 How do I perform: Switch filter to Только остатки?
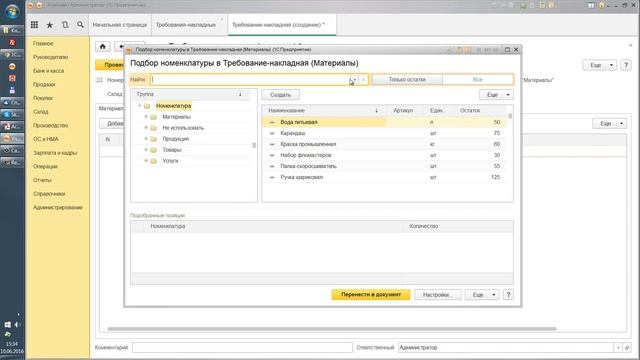(407, 80)
